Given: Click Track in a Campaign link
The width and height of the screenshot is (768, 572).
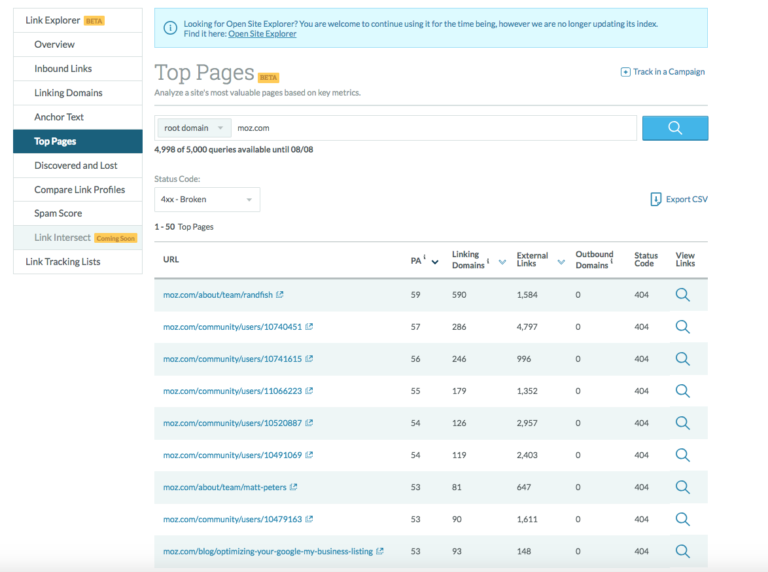Looking at the screenshot, I should tap(669, 72).
